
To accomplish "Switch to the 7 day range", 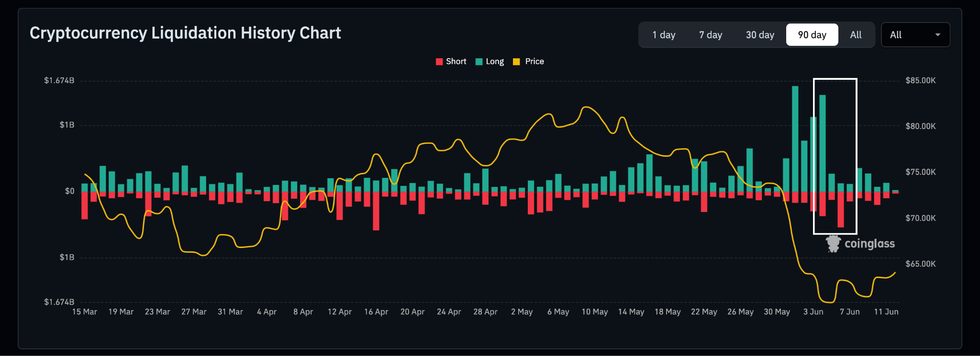I will [x=711, y=35].
